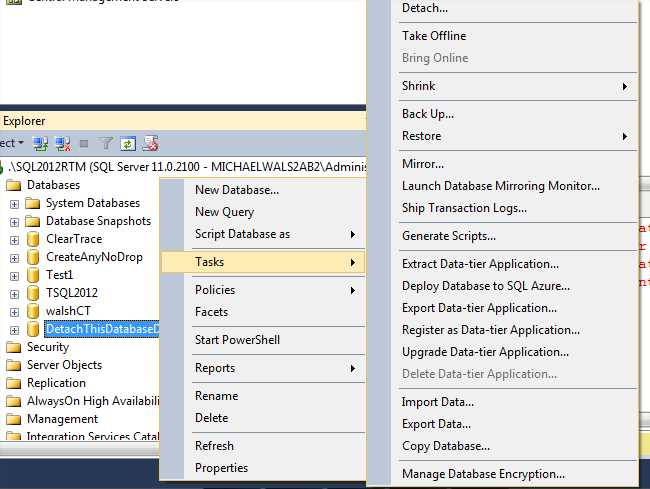Click the walshCT database cylinder icon
Image resolution: width=650 pixels, height=489 pixels.
(x=33, y=311)
